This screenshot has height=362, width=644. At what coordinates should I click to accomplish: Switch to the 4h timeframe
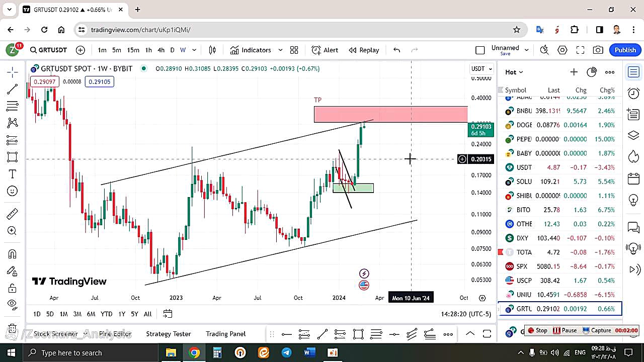point(161,50)
